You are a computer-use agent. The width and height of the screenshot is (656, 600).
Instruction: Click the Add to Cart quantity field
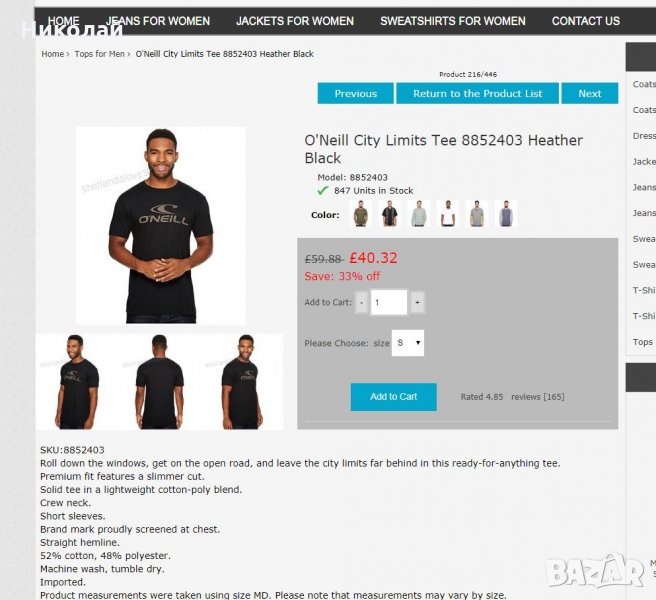(389, 302)
